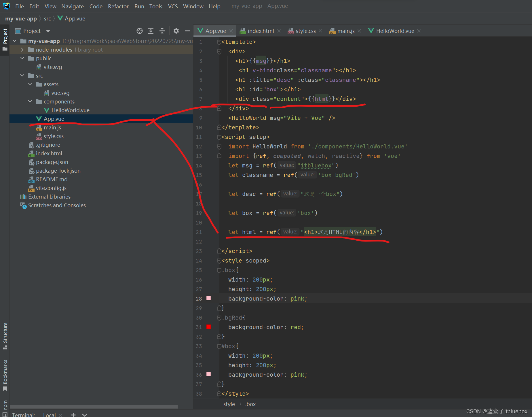Open the Bookmarks tool window
This screenshot has height=417, width=532.
click(x=5, y=375)
